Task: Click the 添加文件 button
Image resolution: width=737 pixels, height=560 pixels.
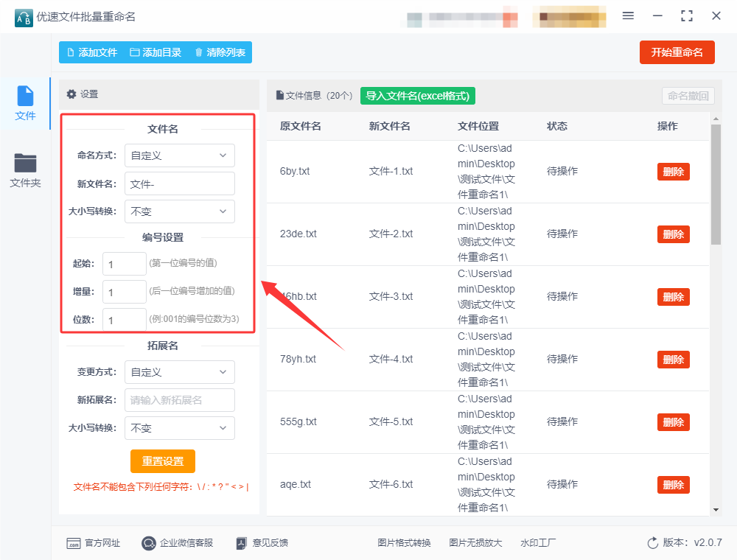Action: 92,52
